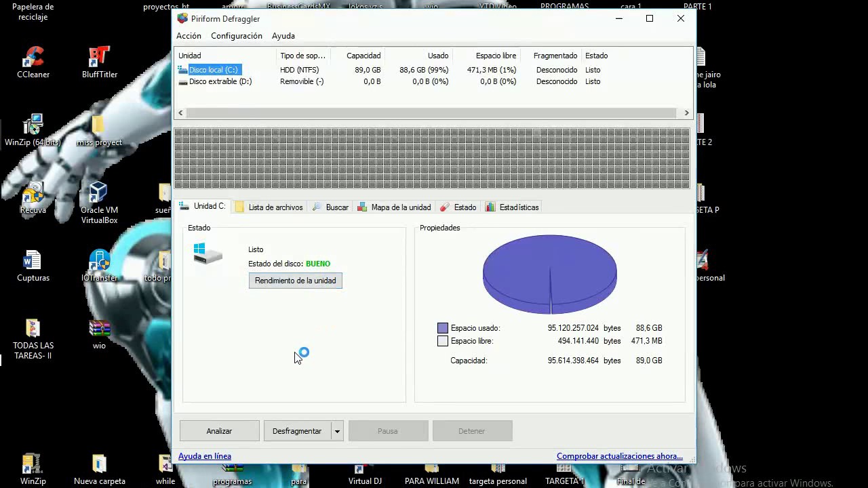Viewport: 868px width, 488px height.
Task: Select Disco extraíble (D:) drive row
Action: pos(434,81)
